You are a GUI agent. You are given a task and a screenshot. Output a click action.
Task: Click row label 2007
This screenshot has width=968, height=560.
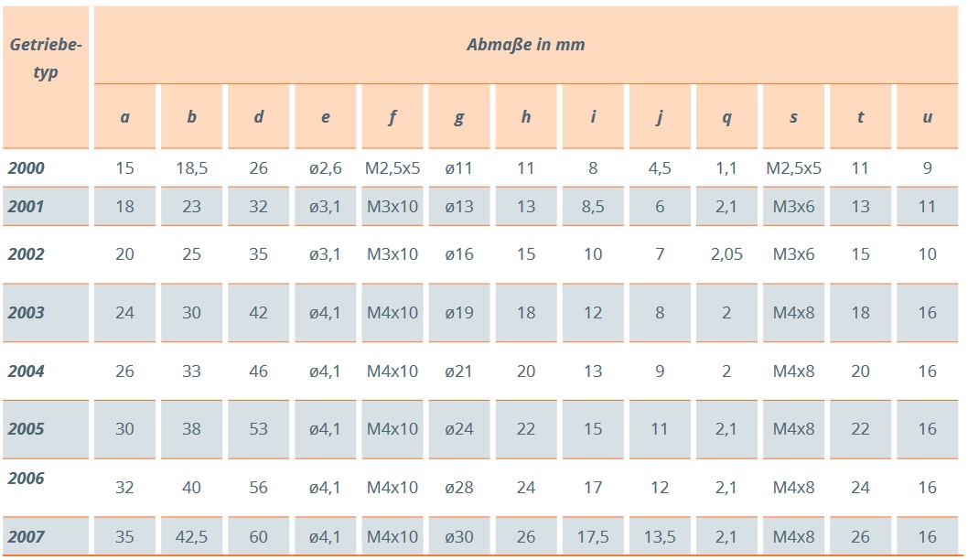pyautogui.click(x=26, y=537)
